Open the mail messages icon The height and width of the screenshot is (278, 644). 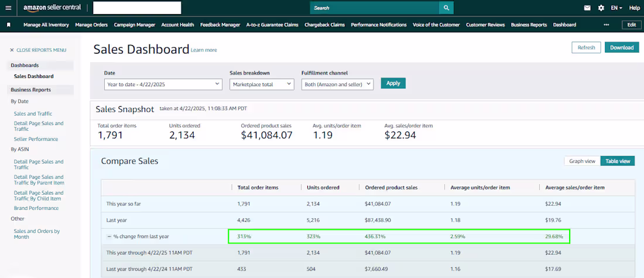tap(587, 8)
